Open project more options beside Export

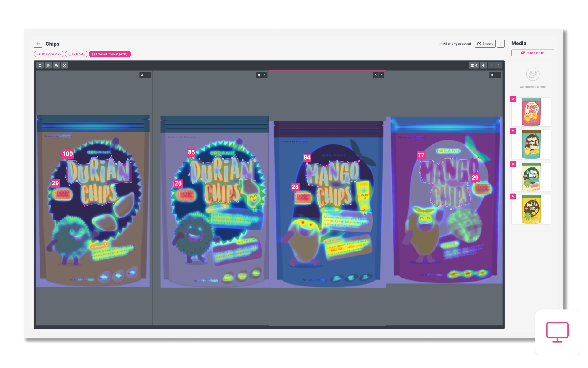coord(501,44)
